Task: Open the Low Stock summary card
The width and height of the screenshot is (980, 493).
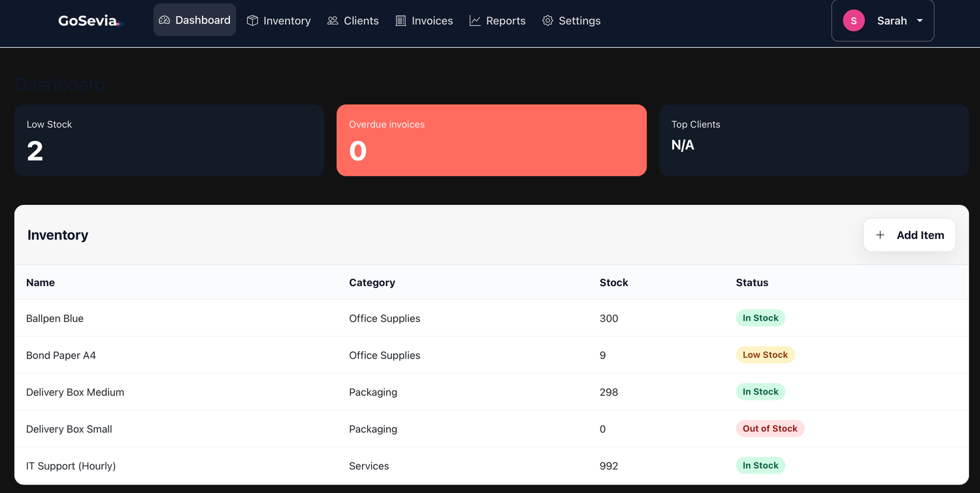Action: [169, 140]
